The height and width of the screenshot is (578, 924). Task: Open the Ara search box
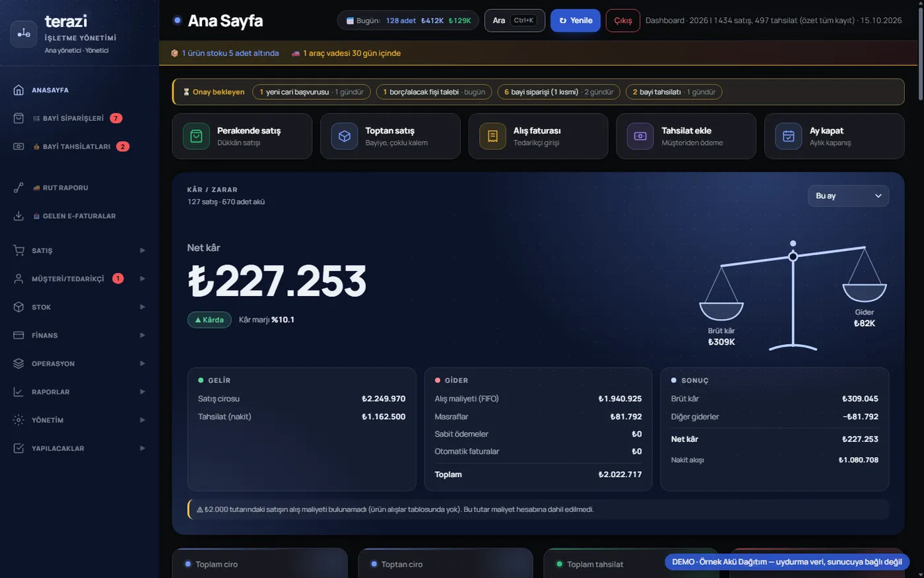515,20
